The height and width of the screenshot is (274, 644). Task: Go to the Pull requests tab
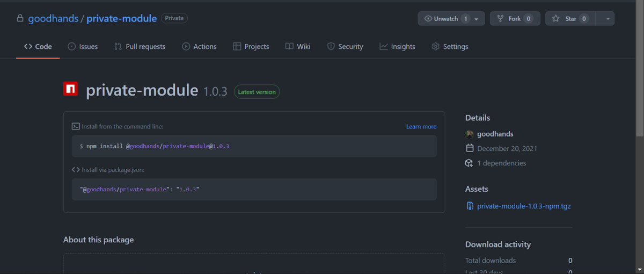pyautogui.click(x=140, y=47)
